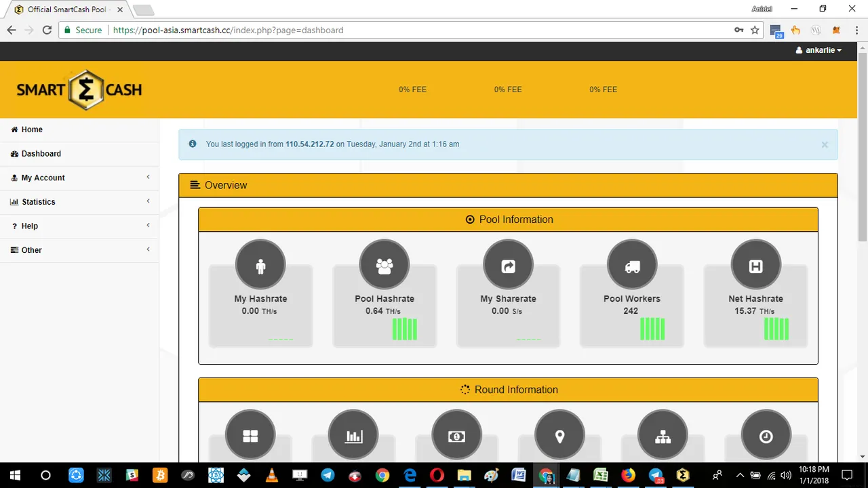Open Firefox from the taskbar
The image size is (868, 488).
pyautogui.click(x=629, y=475)
